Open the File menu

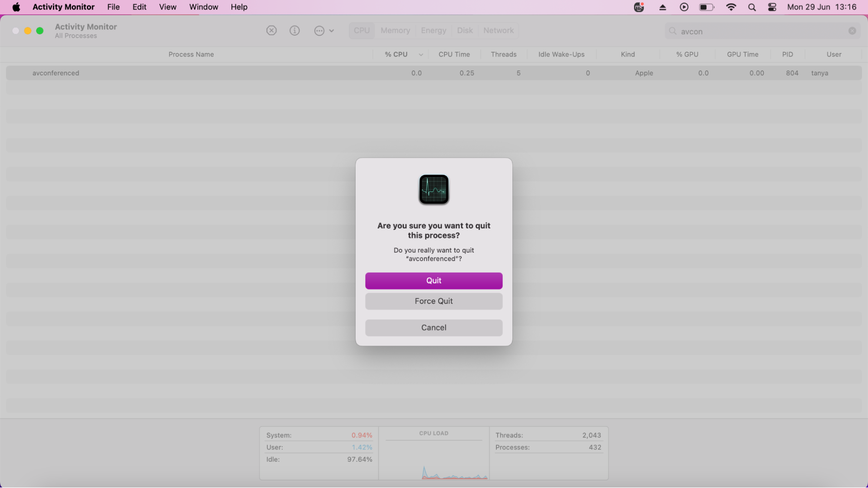pos(113,7)
